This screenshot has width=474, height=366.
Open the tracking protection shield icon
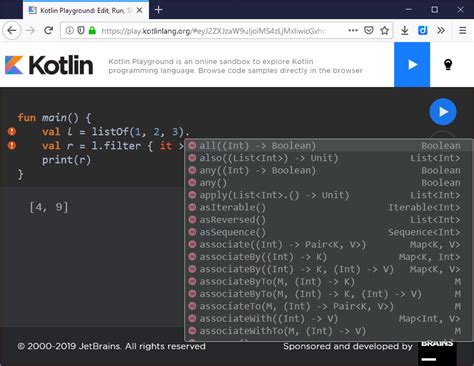pyautogui.click(x=81, y=31)
